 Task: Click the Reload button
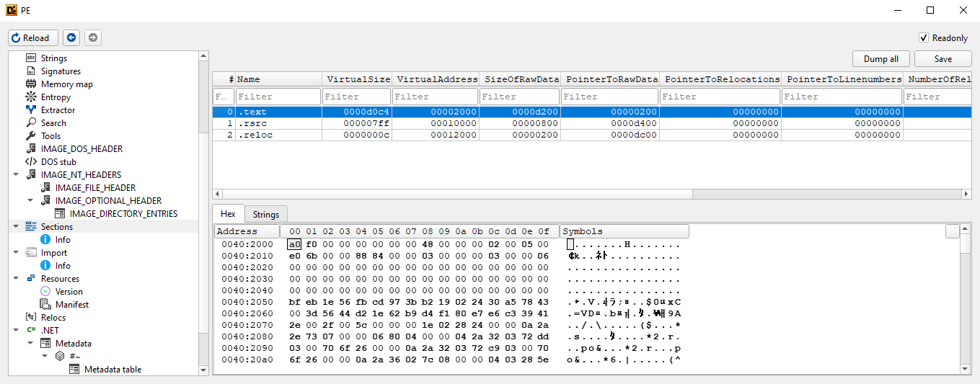tap(33, 37)
